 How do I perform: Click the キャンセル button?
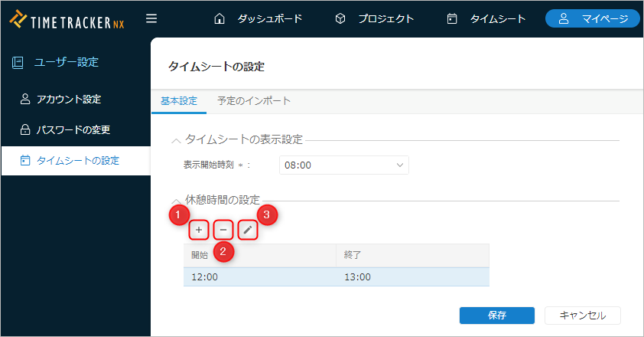[x=582, y=315]
